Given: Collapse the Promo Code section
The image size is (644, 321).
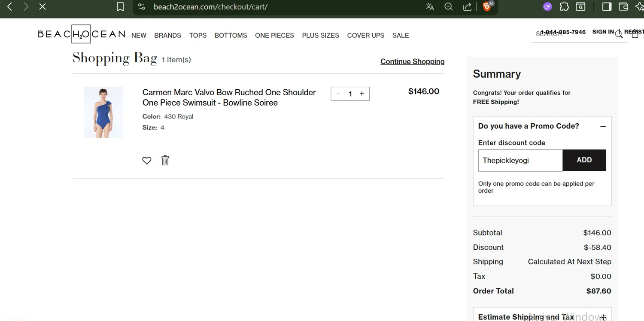Looking at the screenshot, I should (603, 126).
